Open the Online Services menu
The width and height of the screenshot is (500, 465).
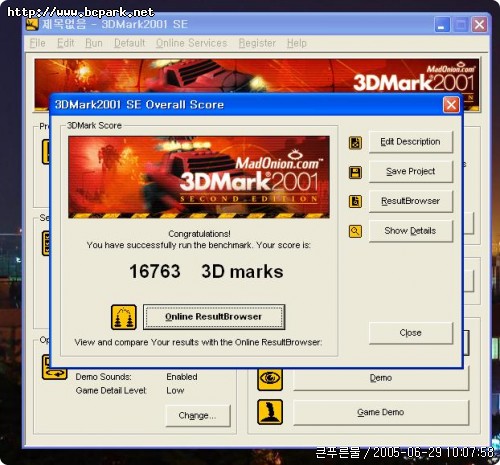(x=191, y=43)
